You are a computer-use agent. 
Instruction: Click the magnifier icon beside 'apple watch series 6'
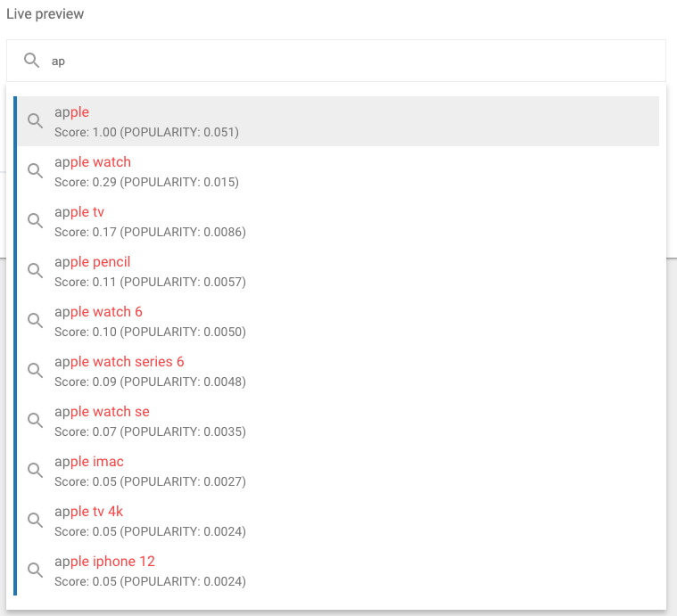(36, 371)
